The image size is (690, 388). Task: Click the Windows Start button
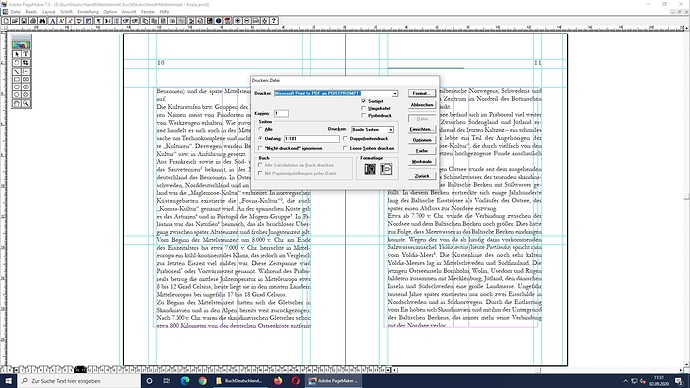tap(9, 381)
